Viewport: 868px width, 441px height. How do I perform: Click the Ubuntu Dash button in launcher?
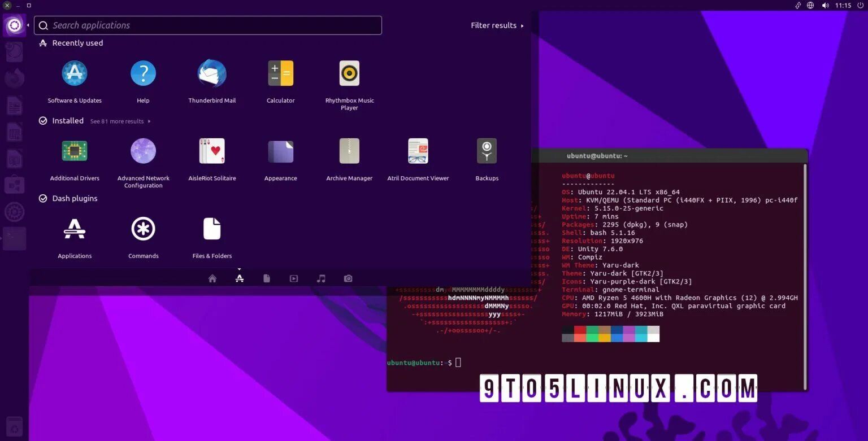click(15, 25)
